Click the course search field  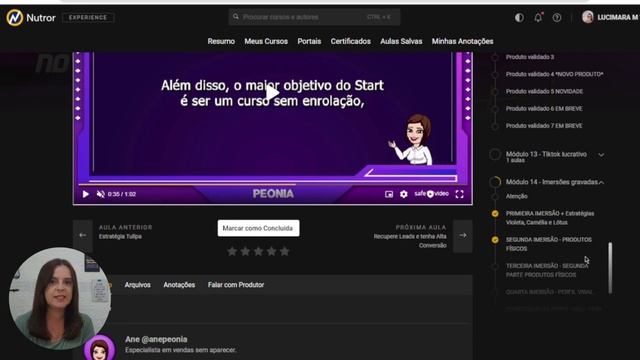314,17
